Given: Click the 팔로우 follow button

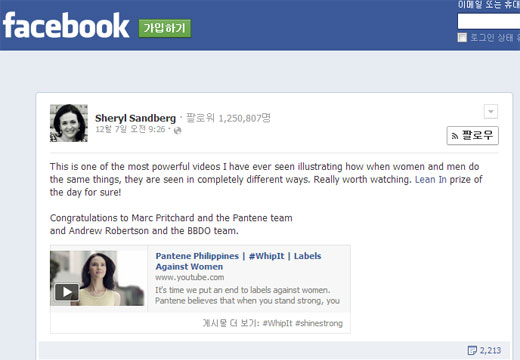Looking at the screenshot, I should point(472,135).
